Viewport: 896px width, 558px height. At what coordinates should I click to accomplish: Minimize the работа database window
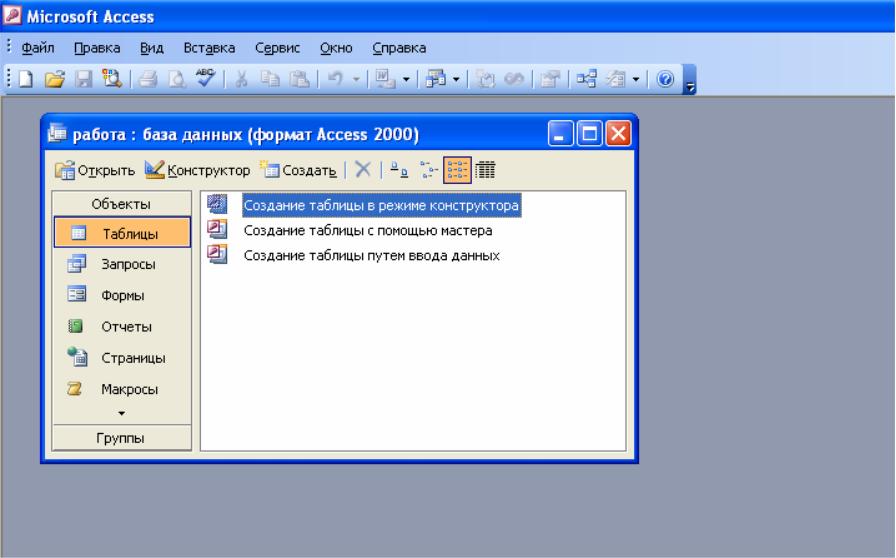pyautogui.click(x=560, y=134)
